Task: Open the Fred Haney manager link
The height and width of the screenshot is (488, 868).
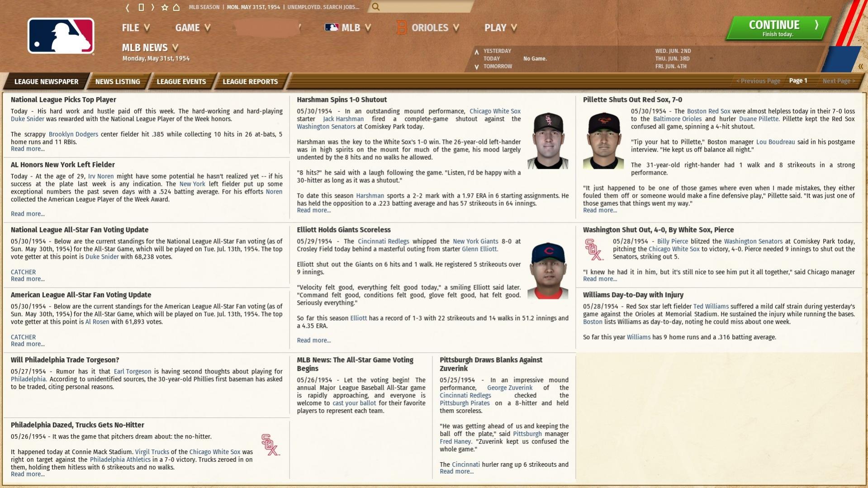Action: click(455, 442)
